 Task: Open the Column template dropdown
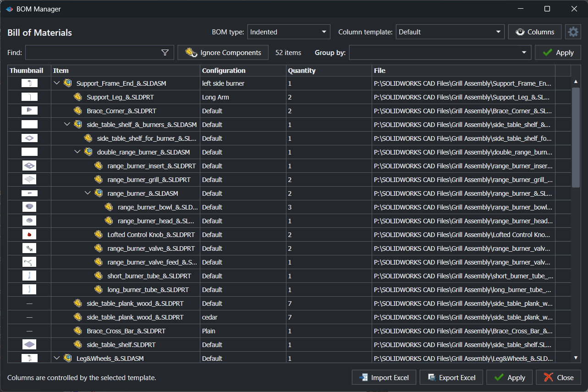tap(450, 32)
